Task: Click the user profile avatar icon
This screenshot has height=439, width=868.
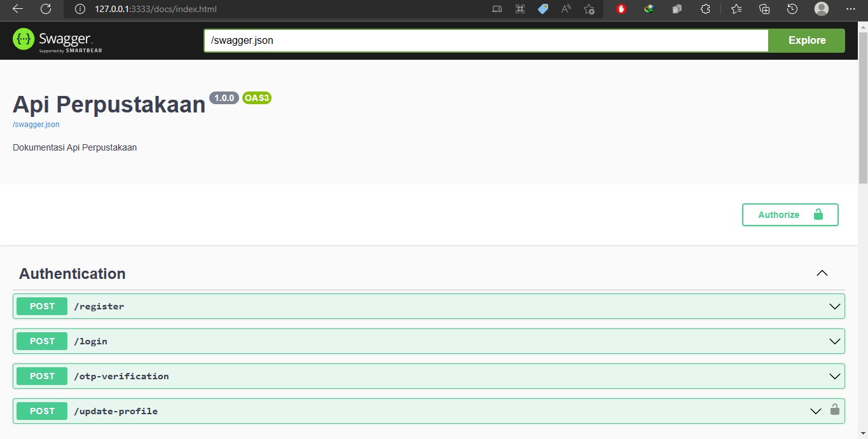Action: point(822,9)
